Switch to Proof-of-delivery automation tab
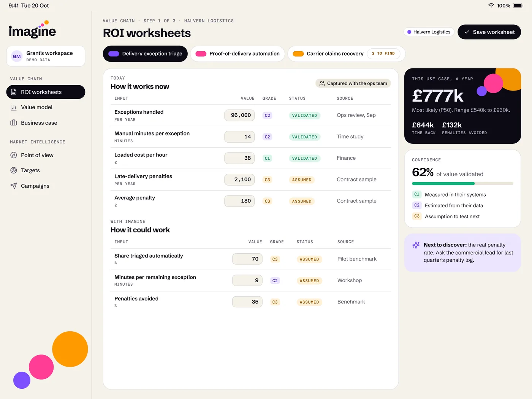 pos(237,54)
